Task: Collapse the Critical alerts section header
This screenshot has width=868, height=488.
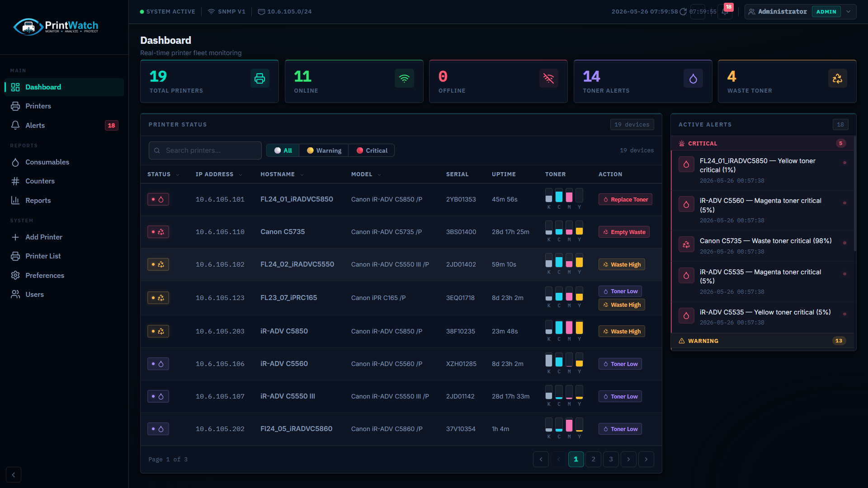Action: click(x=763, y=144)
